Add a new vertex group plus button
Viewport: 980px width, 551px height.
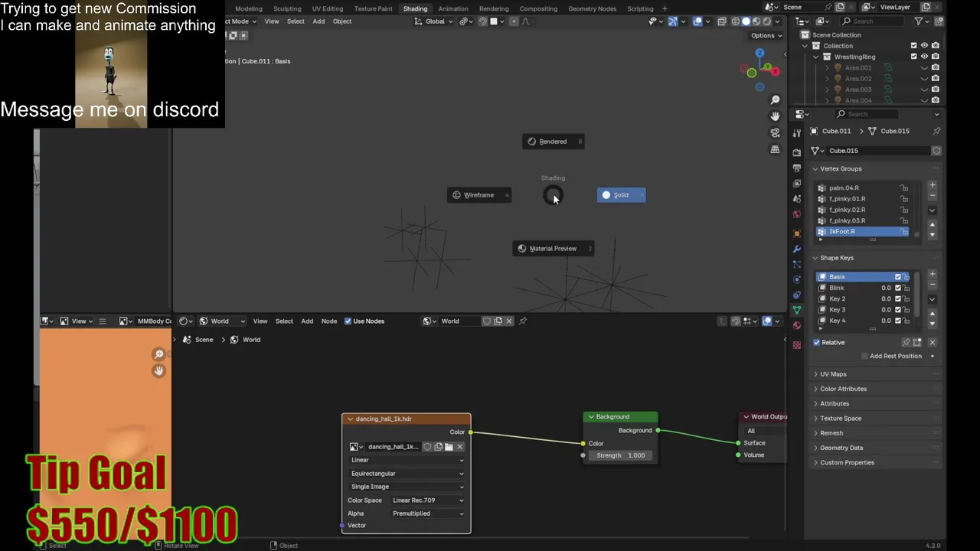coord(932,185)
